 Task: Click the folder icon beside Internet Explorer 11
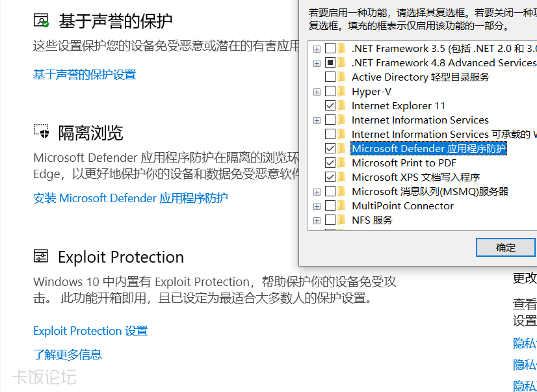[x=341, y=105]
